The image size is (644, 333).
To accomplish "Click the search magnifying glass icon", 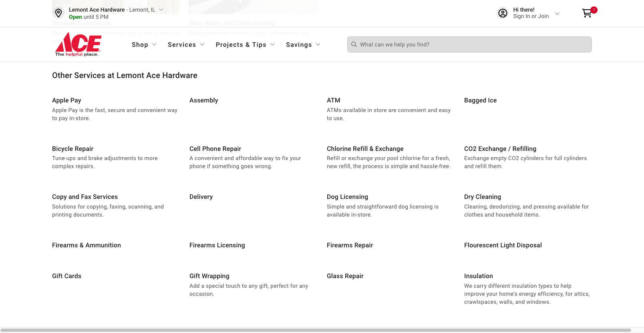I will click(354, 44).
